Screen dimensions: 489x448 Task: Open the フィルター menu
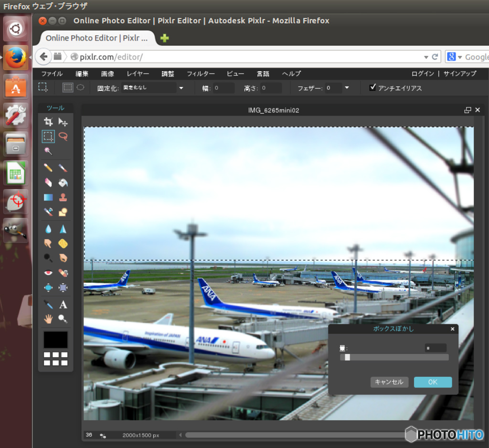(x=201, y=74)
